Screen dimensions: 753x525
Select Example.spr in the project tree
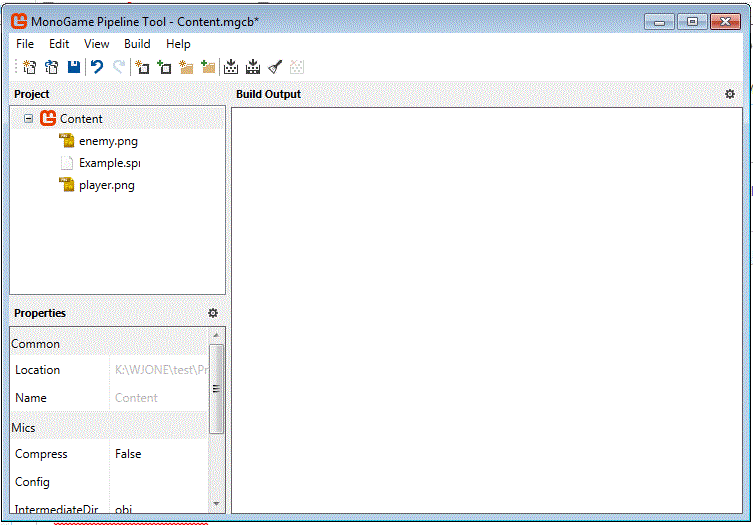coord(110,163)
